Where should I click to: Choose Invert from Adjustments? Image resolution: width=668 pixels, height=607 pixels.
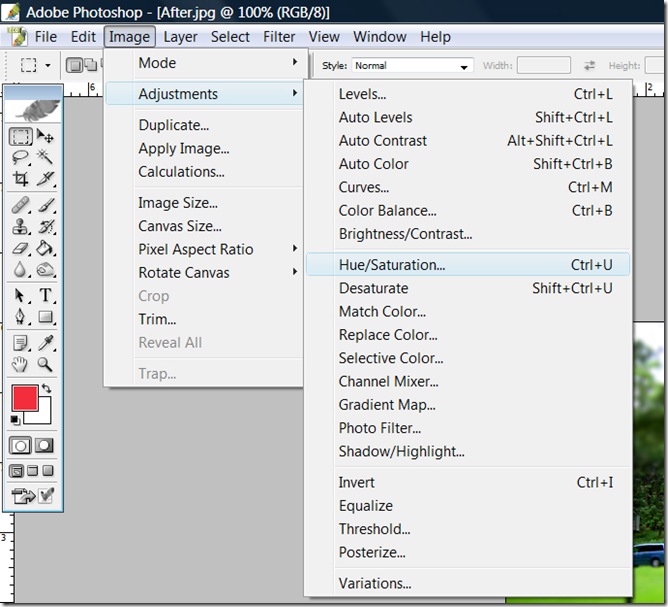[x=468, y=483]
